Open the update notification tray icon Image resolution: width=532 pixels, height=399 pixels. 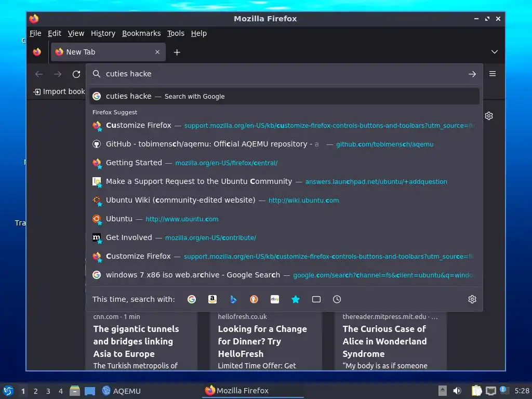[x=503, y=390]
